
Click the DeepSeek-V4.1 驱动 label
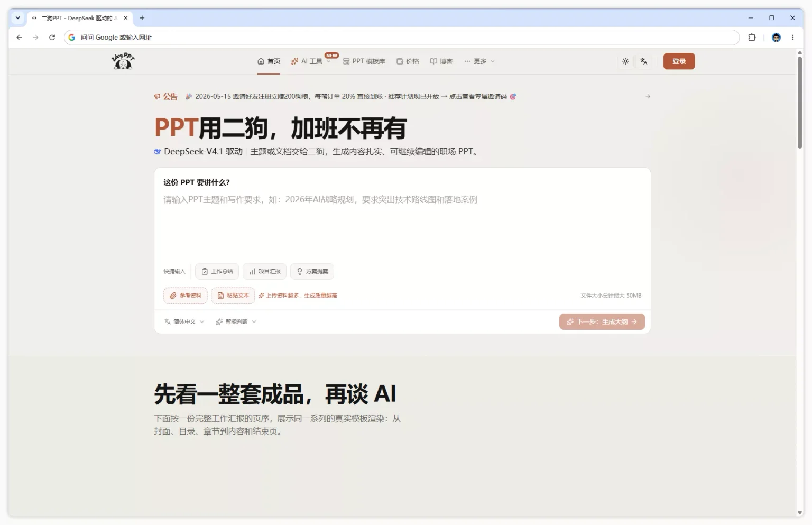(x=198, y=152)
